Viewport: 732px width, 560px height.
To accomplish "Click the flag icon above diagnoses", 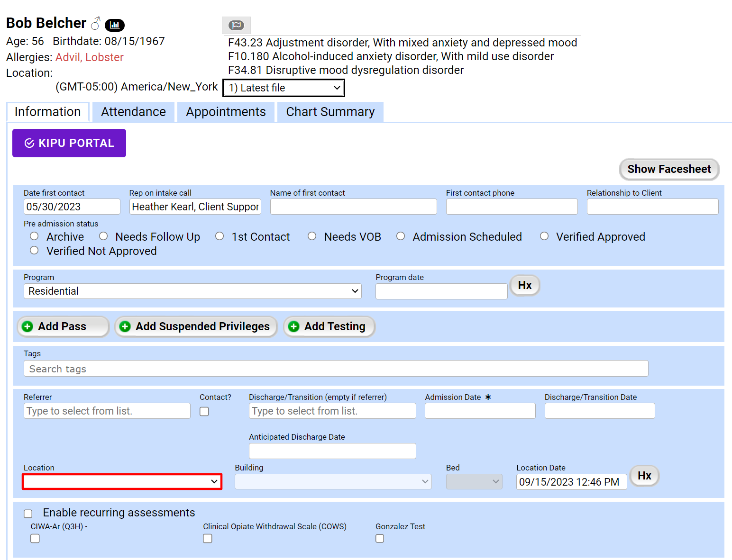I will click(x=236, y=25).
